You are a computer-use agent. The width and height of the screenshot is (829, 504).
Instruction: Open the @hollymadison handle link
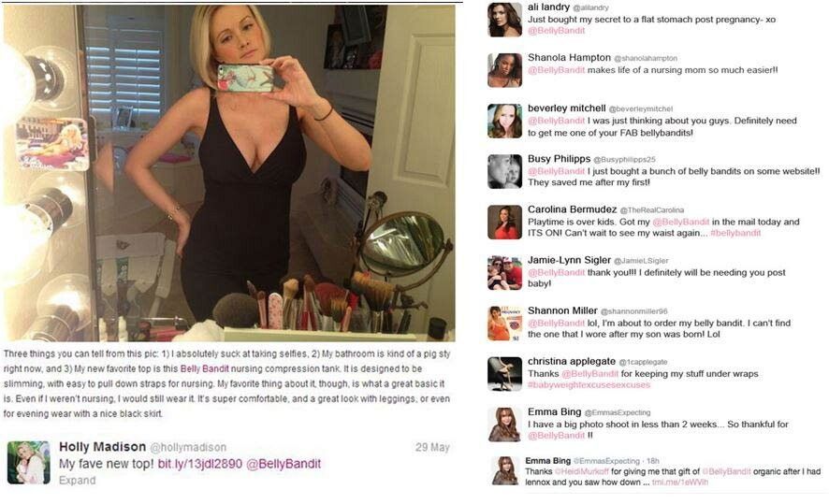[x=188, y=448]
